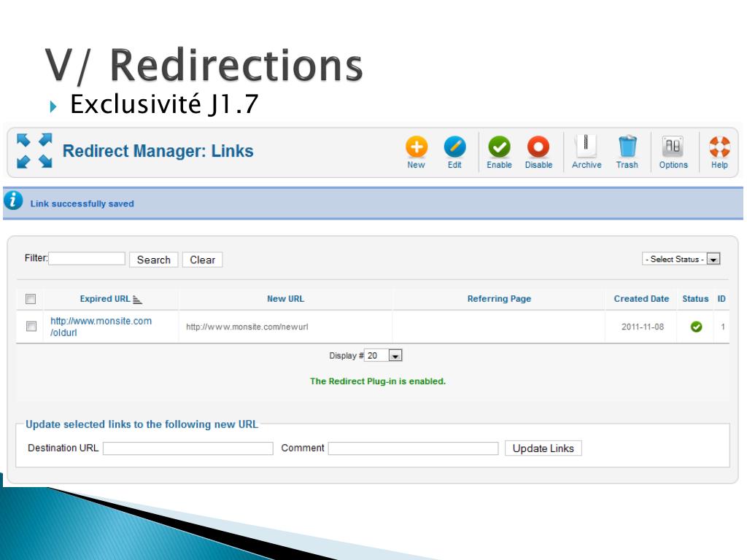Click the 'Exclusivité J1.7' bullet text
Image resolution: width=747 pixels, height=560 pixels.
coord(164,104)
